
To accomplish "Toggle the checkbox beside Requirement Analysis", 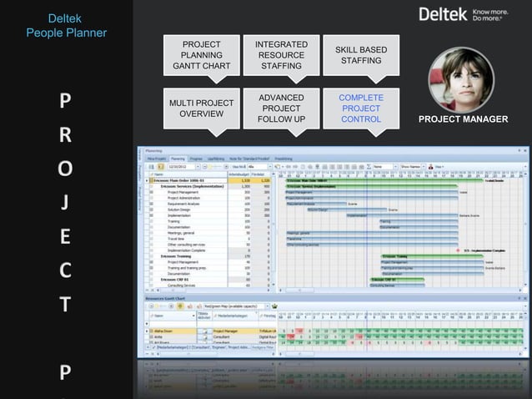I will pyautogui.click(x=151, y=204).
